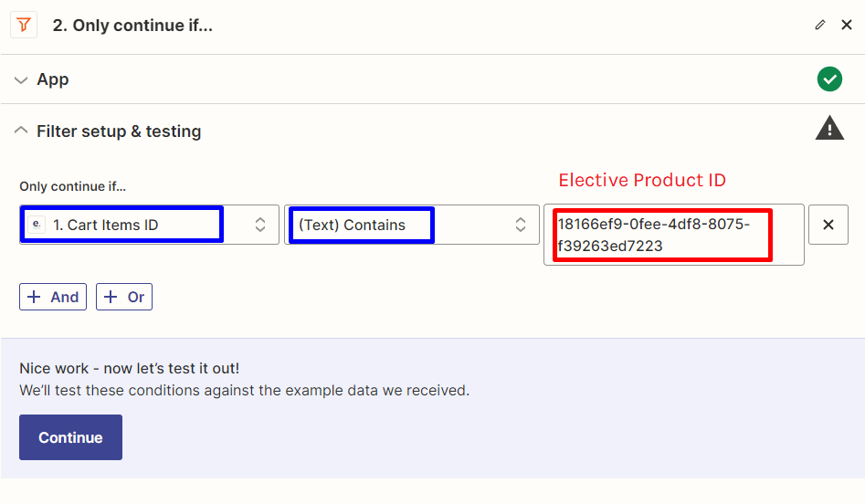Click the Filter setup & testing header label

(x=119, y=131)
